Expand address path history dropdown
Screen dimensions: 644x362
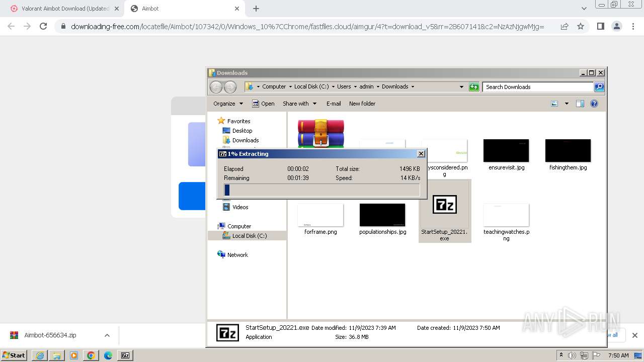coord(461,87)
